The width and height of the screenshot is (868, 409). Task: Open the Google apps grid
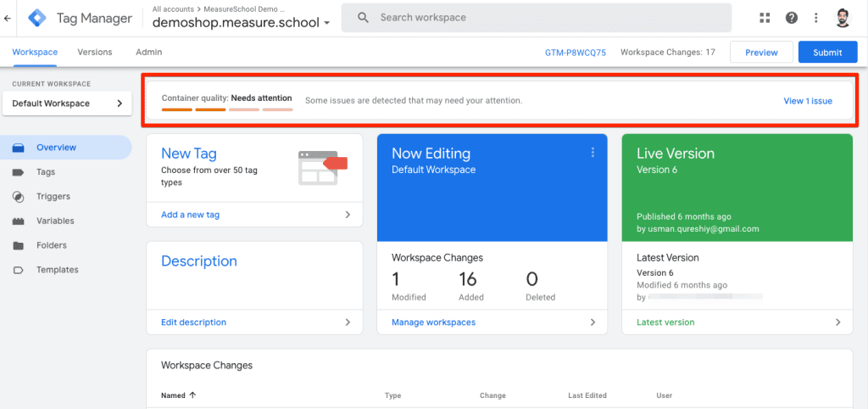tap(765, 18)
